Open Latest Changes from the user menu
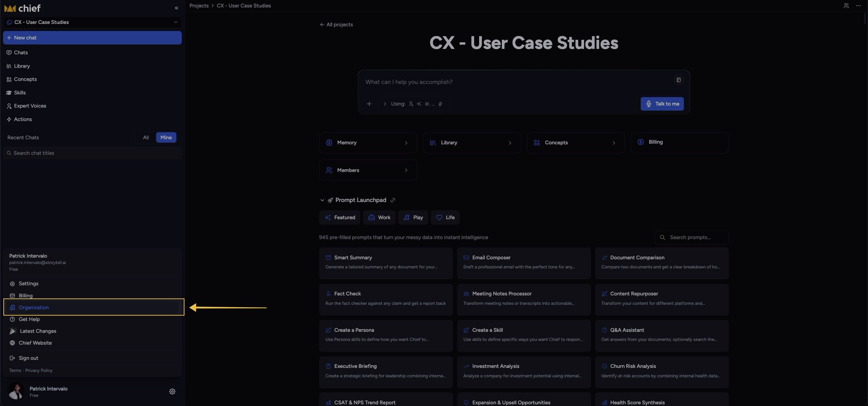The height and width of the screenshot is (406, 868). click(92, 331)
